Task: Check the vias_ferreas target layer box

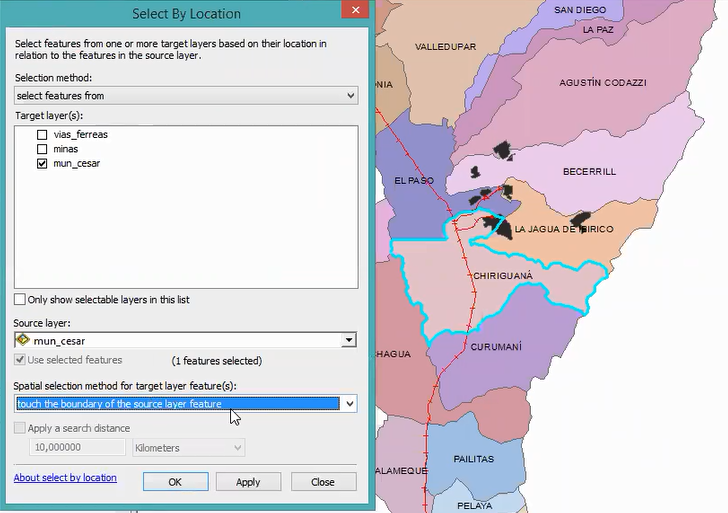Action: [42, 134]
